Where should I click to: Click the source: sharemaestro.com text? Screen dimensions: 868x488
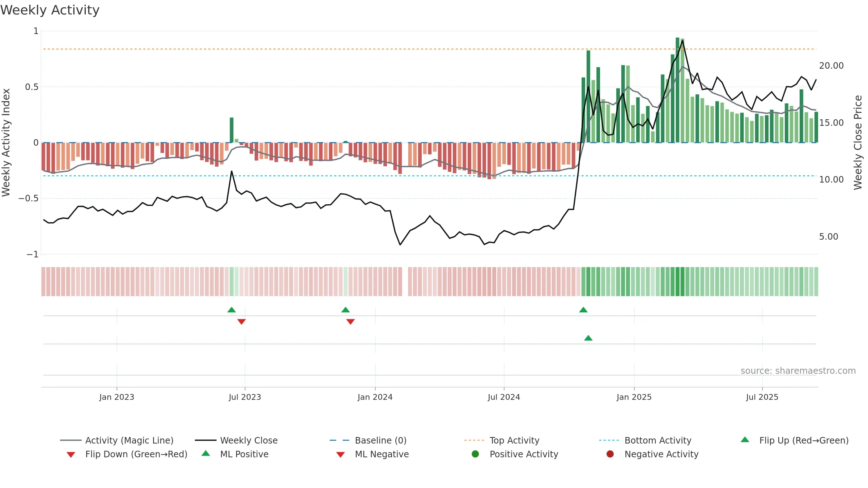point(798,371)
